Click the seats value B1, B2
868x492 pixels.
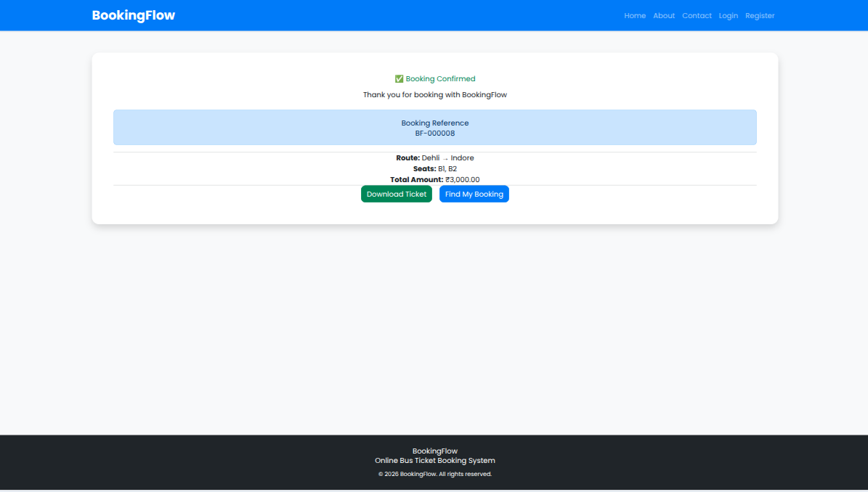pyautogui.click(x=447, y=169)
